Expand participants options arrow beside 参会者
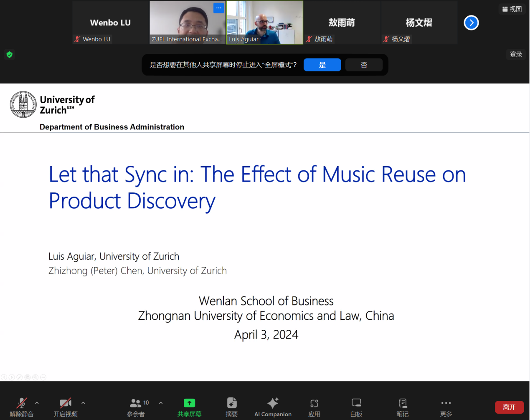Screen dimensions: 530x420 (x=161, y=403)
